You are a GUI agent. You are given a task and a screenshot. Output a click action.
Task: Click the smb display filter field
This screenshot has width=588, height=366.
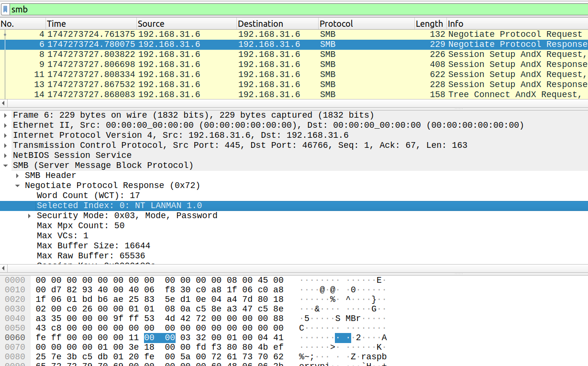(299, 9)
